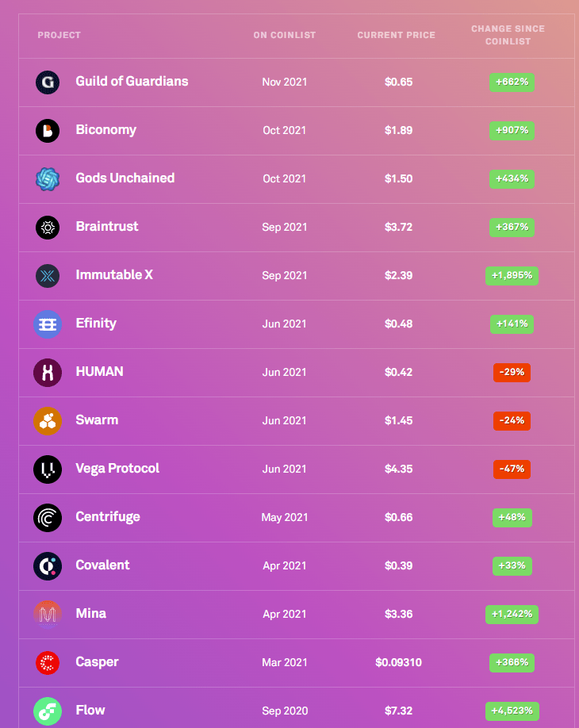579x728 pixels.
Task: Click the On CoinList column header
Action: click(x=284, y=36)
